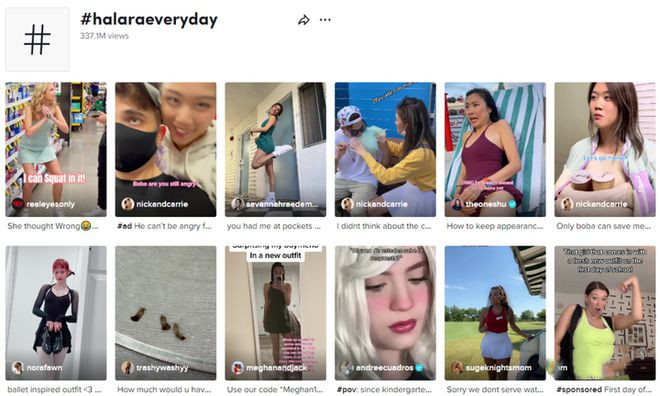Open the 'I can Squat in it!' video
This screenshot has width=660, height=396.
click(56, 149)
